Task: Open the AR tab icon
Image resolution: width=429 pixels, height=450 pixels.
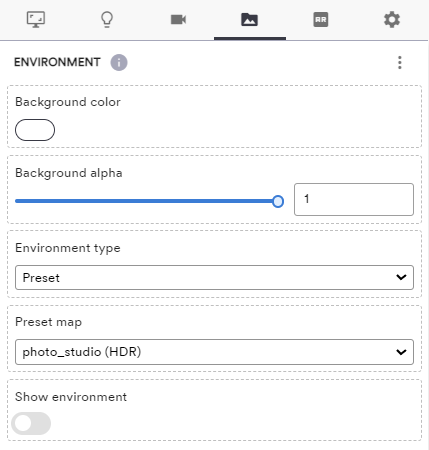Action: click(x=321, y=20)
